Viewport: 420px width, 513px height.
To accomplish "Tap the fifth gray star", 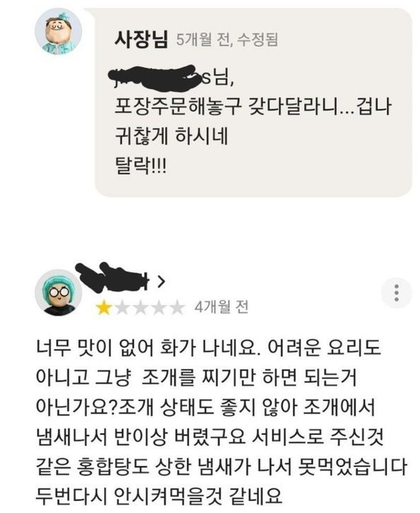I will click(x=177, y=308).
